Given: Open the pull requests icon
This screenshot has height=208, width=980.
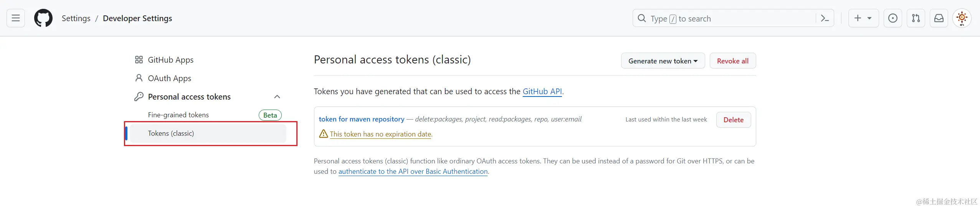Looking at the screenshot, I should (x=916, y=18).
